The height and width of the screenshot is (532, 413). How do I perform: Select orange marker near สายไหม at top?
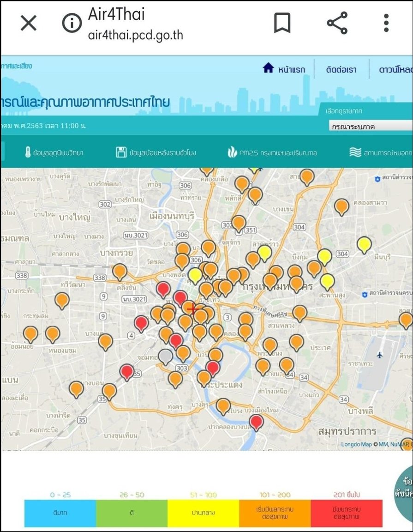pyautogui.click(x=307, y=177)
